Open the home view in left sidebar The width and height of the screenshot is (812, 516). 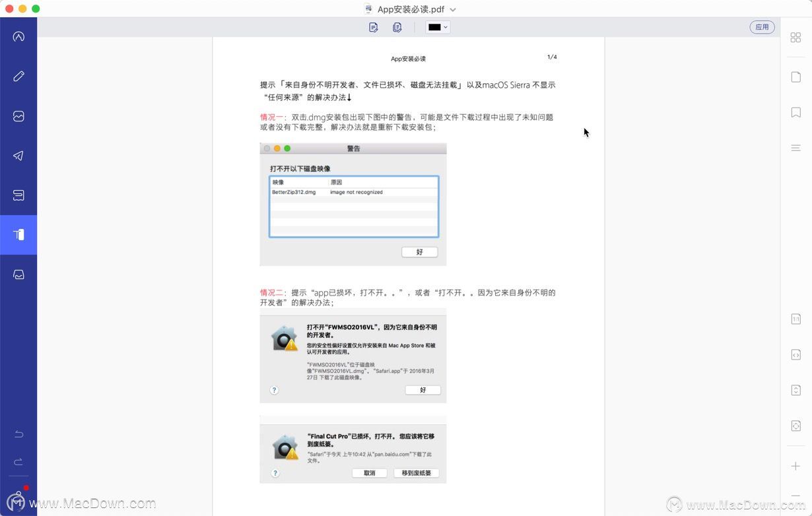[x=18, y=36]
